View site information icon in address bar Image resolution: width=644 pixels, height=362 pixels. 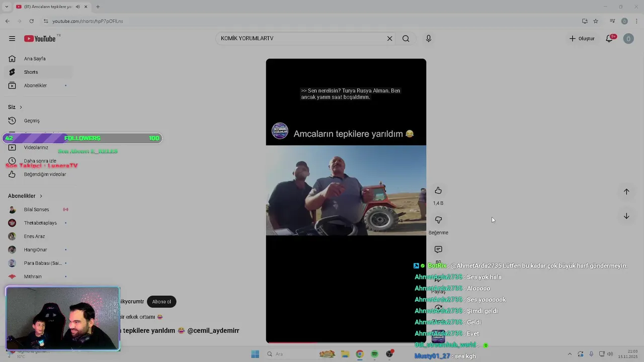(x=46, y=21)
